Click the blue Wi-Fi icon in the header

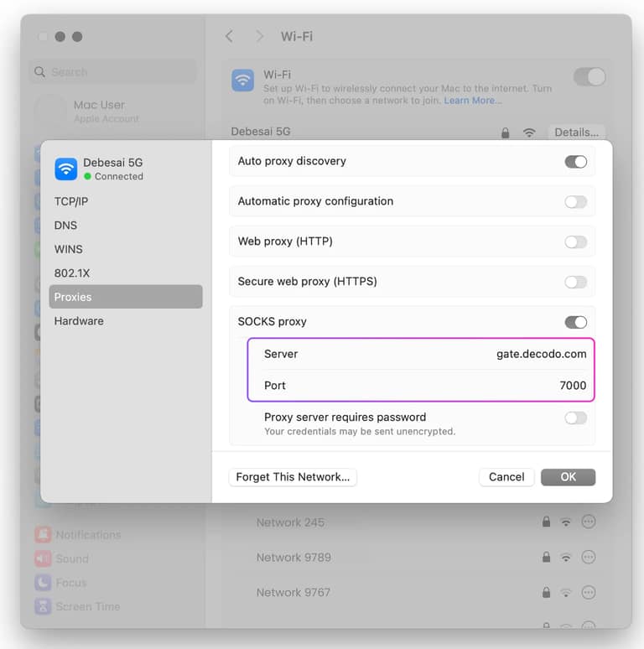243,80
